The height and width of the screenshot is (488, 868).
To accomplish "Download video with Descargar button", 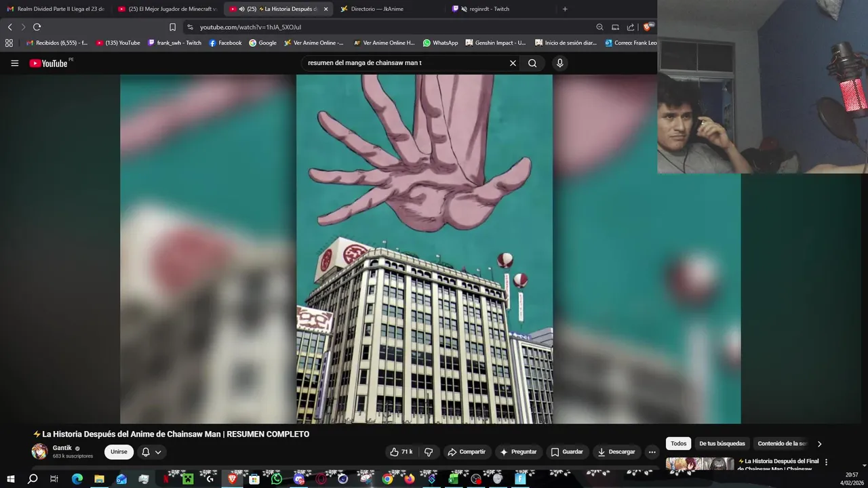I will tap(616, 452).
